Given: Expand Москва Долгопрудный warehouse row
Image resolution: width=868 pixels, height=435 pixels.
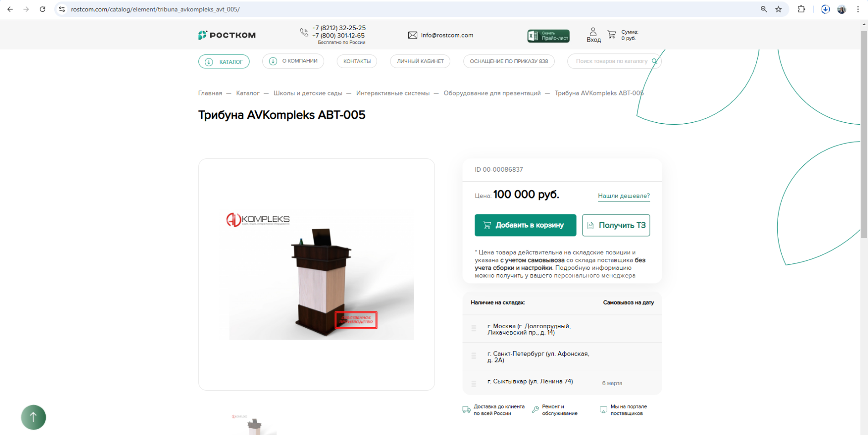Looking at the screenshot, I should 562,329.
